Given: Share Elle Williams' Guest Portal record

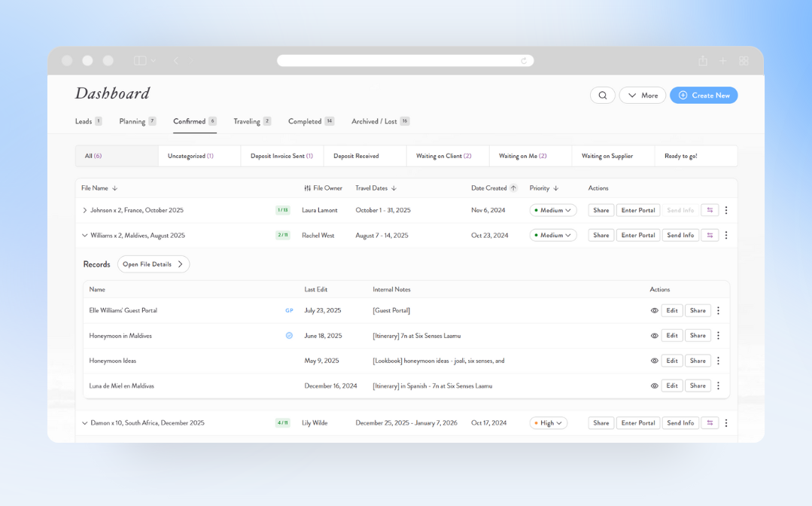Looking at the screenshot, I should 698,311.
